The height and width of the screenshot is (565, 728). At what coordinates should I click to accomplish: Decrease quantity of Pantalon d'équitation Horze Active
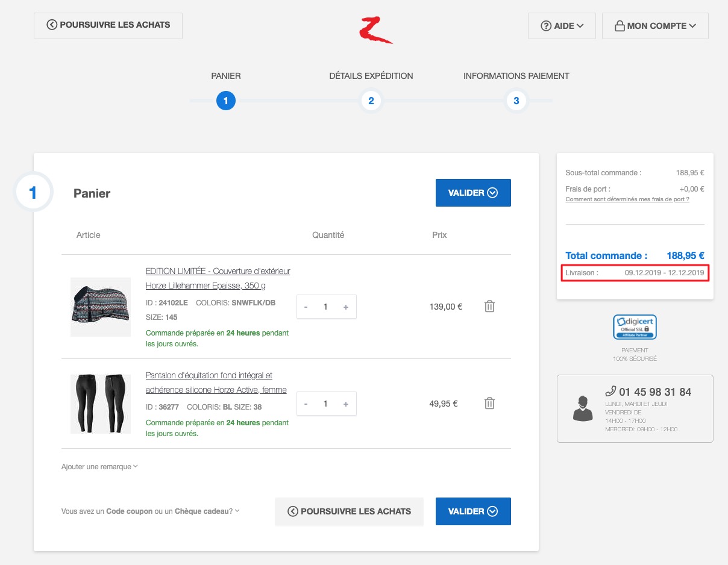(306, 404)
